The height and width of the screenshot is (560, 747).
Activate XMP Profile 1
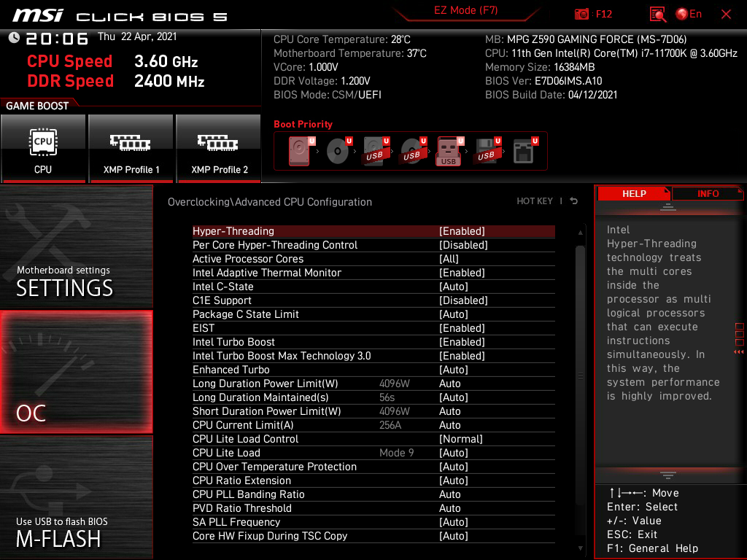click(x=131, y=149)
